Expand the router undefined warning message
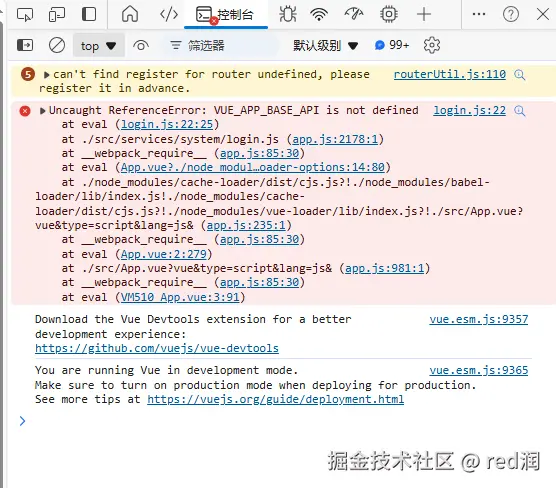 tap(46, 74)
